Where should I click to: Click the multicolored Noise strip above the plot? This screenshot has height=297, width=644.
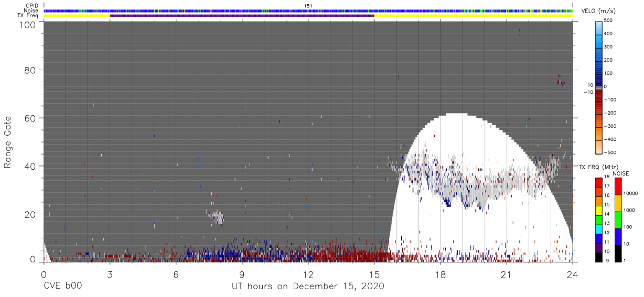308,10
